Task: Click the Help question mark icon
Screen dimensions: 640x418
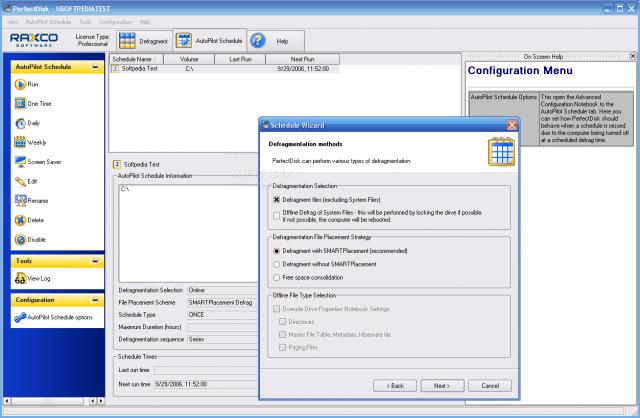Action: pyautogui.click(x=258, y=41)
